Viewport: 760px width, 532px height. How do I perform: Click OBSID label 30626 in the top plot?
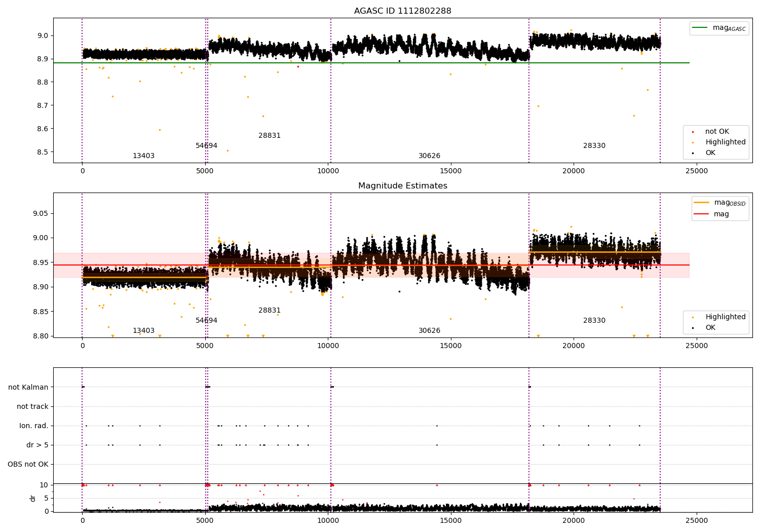[x=429, y=156]
